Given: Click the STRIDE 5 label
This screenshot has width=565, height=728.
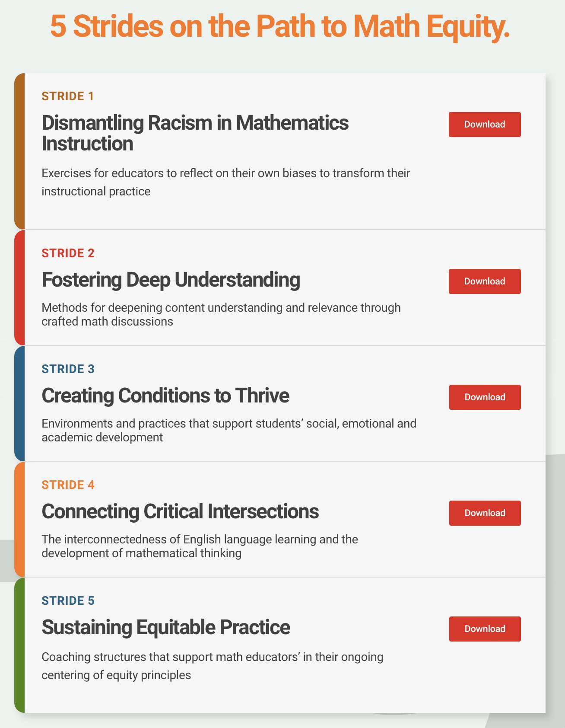Looking at the screenshot, I should click(x=68, y=600).
